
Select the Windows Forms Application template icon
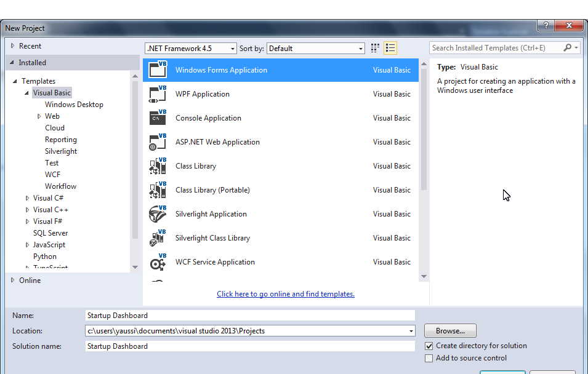pos(158,70)
